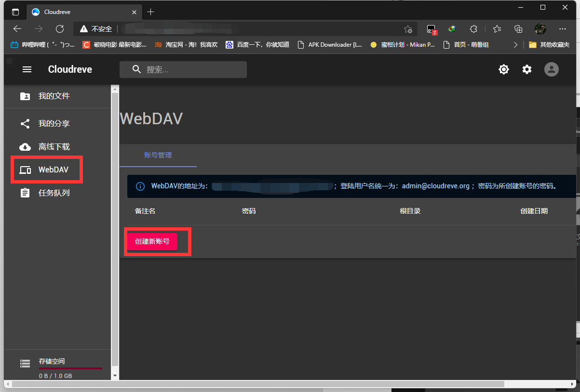Toggle dark mode with the brightness icon
This screenshot has height=392, width=580.
(x=504, y=69)
